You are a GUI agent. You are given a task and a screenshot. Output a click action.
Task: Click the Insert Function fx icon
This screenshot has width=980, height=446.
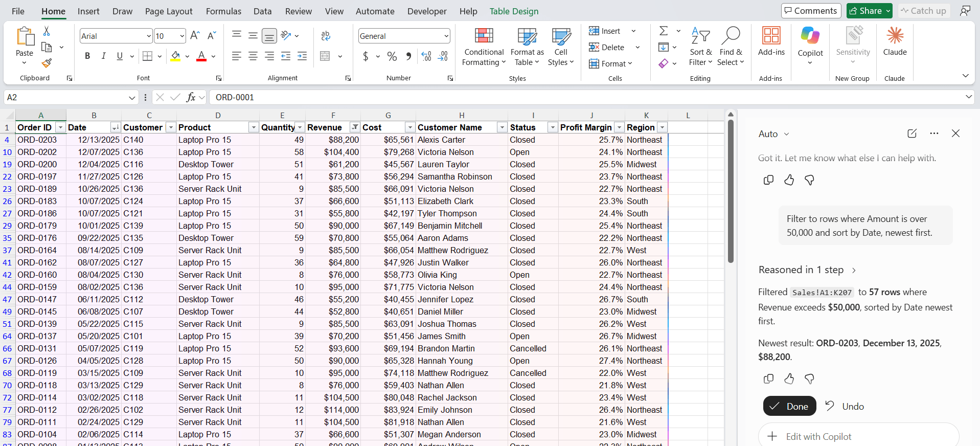point(191,97)
